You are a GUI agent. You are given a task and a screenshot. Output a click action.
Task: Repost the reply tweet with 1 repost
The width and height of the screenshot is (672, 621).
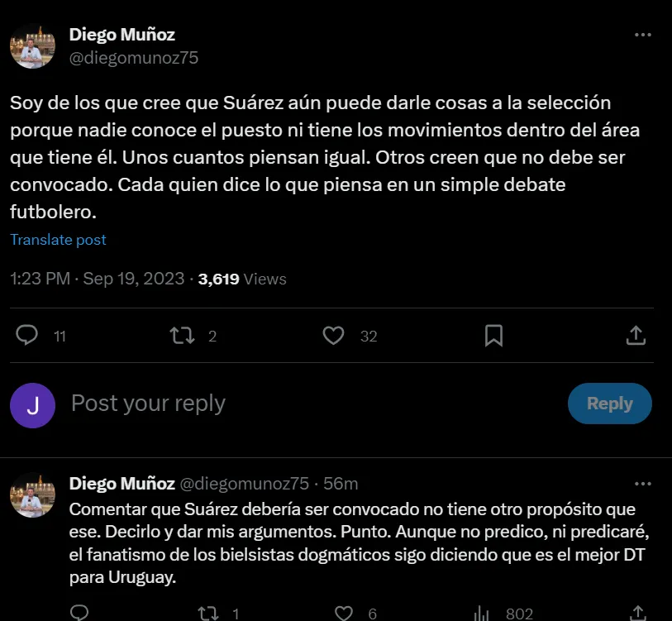208,614
